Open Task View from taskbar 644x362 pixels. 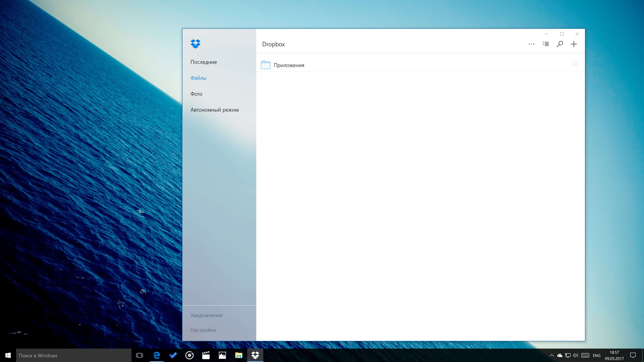(x=140, y=355)
